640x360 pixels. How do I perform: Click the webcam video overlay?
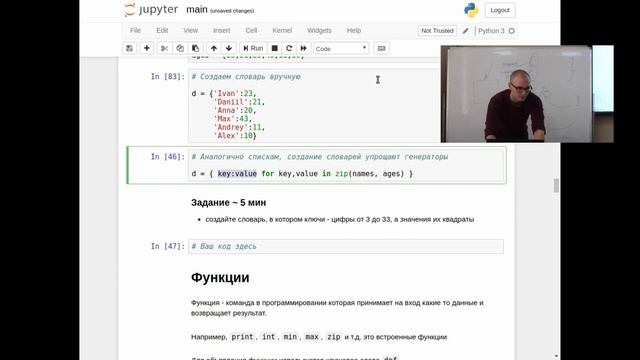click(527, 94)
